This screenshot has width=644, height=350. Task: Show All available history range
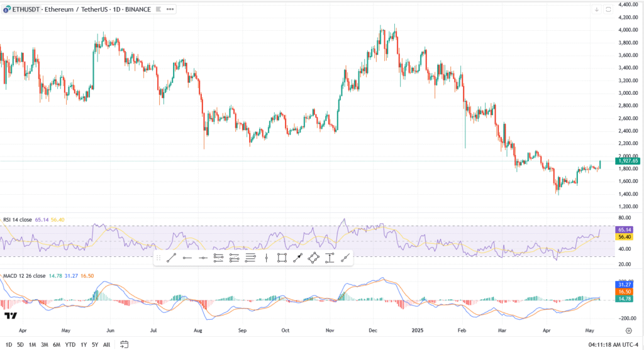pos(106,344)
